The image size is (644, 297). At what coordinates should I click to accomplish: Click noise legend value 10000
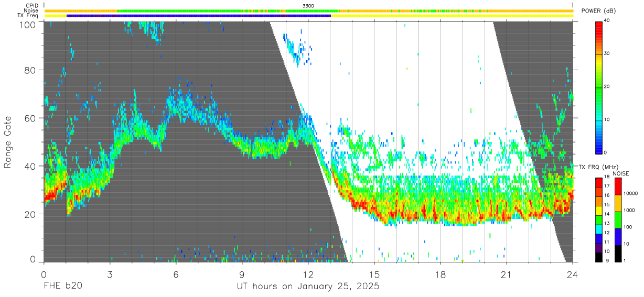click(x=631, y=193)
